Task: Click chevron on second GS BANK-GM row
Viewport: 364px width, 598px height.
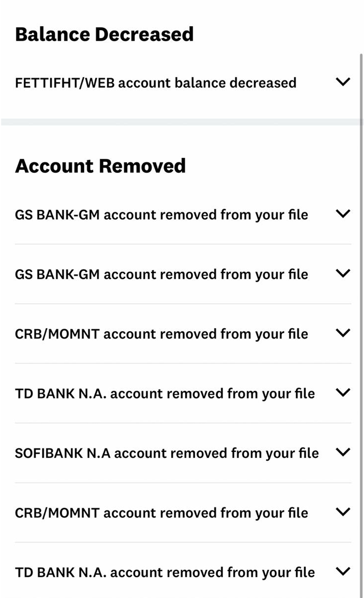Action: 343,273
